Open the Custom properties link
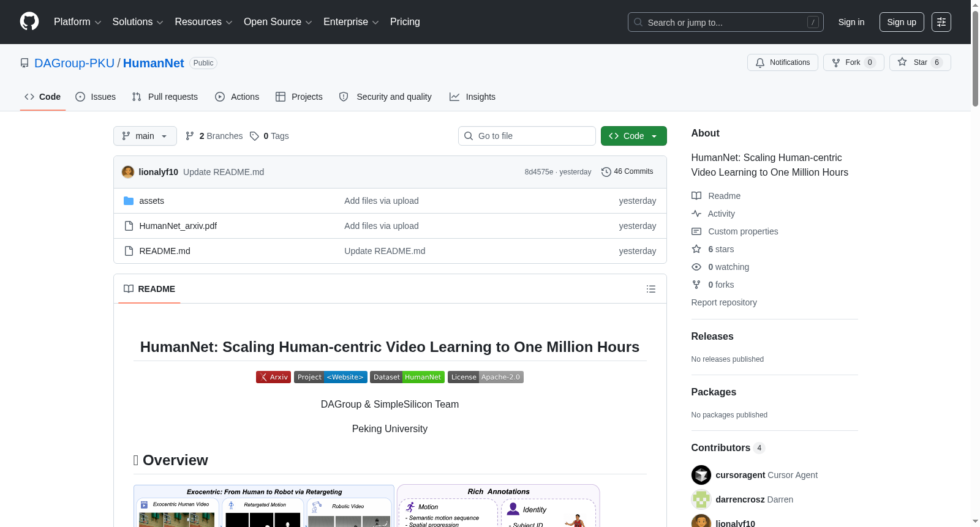Image resolution: width=980 pixels, height=527 pixels. 743,231
